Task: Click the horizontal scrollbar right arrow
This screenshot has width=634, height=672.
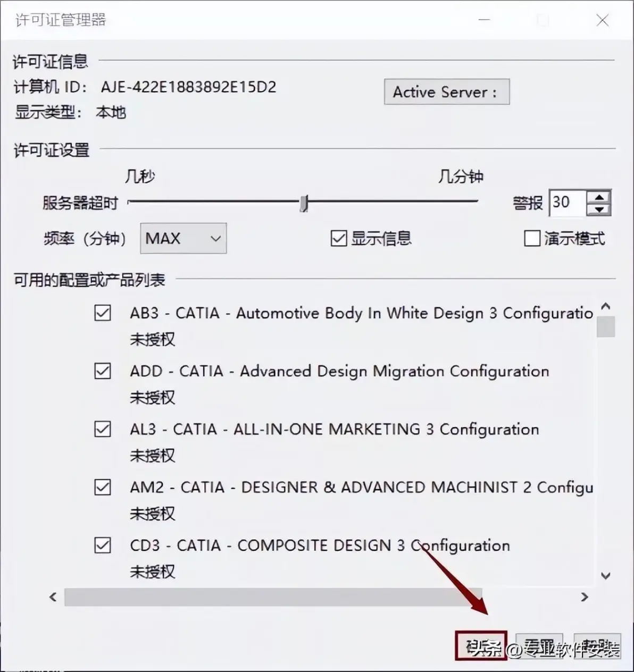Action: [585, 597]
